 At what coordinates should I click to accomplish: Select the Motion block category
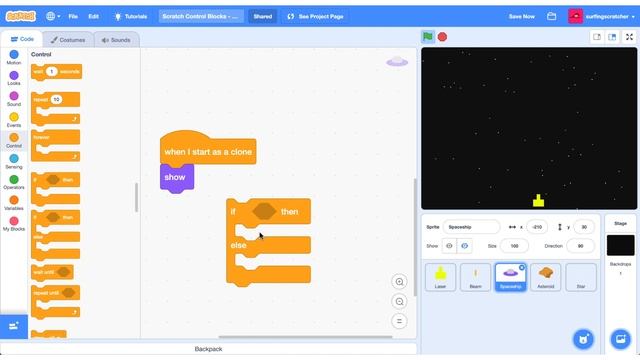[14, 57]
